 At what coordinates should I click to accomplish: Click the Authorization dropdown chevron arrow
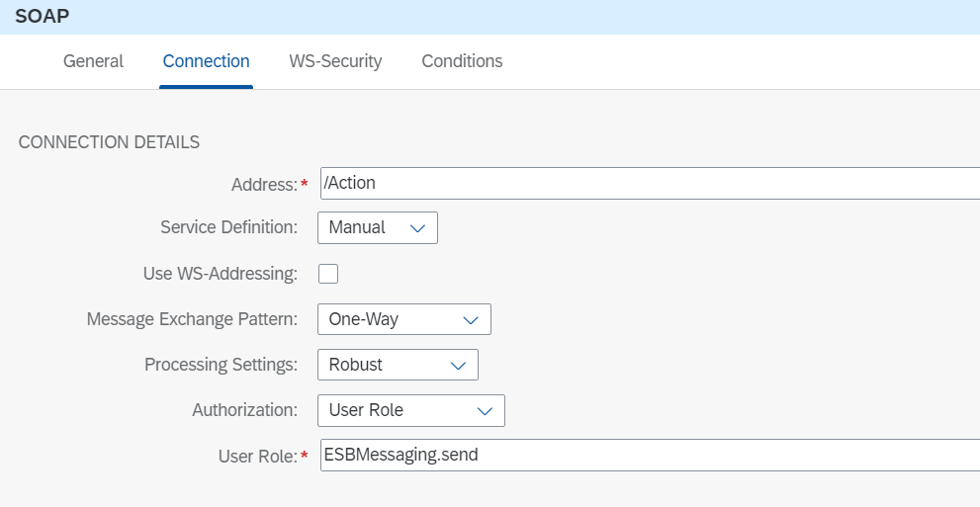(485, 411)
